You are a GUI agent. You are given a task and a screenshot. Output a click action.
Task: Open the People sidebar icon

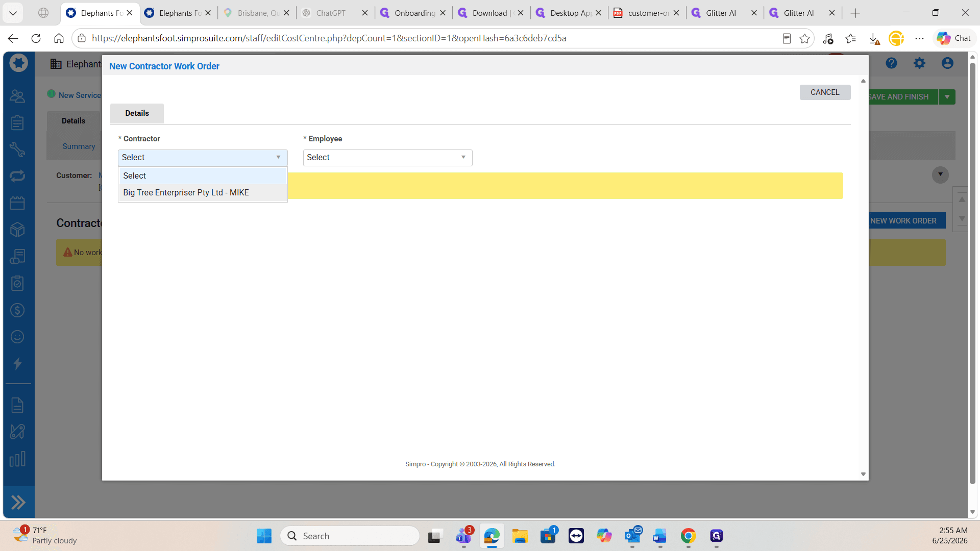coord(17,96)
